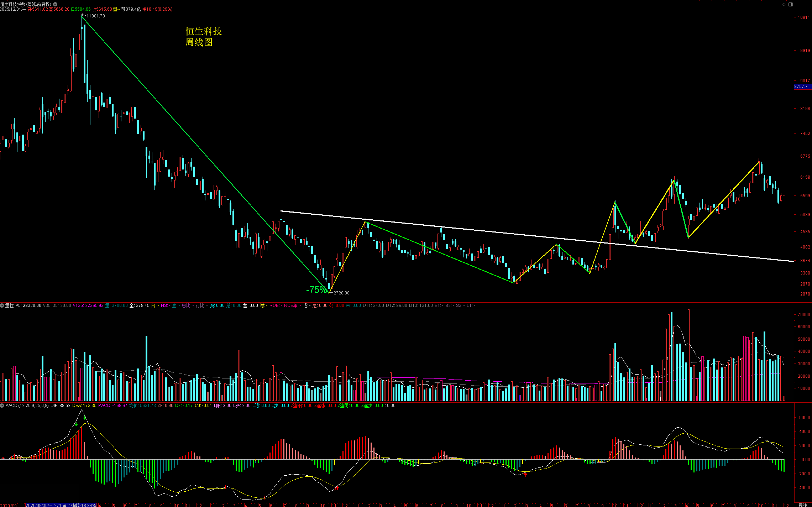Click the 11001.78 high price marker
Viewport: 812px width, 507px height.
(95, 16)
